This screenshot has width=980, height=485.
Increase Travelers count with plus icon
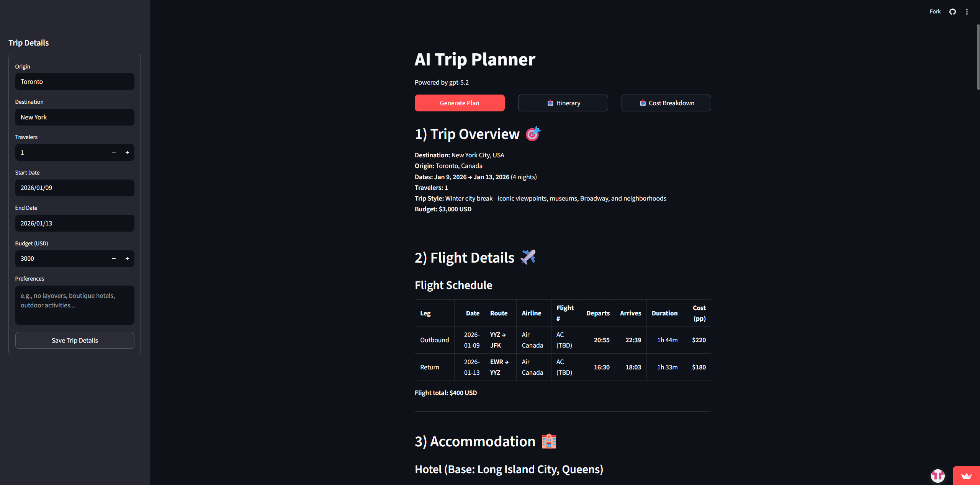[127, 152]
